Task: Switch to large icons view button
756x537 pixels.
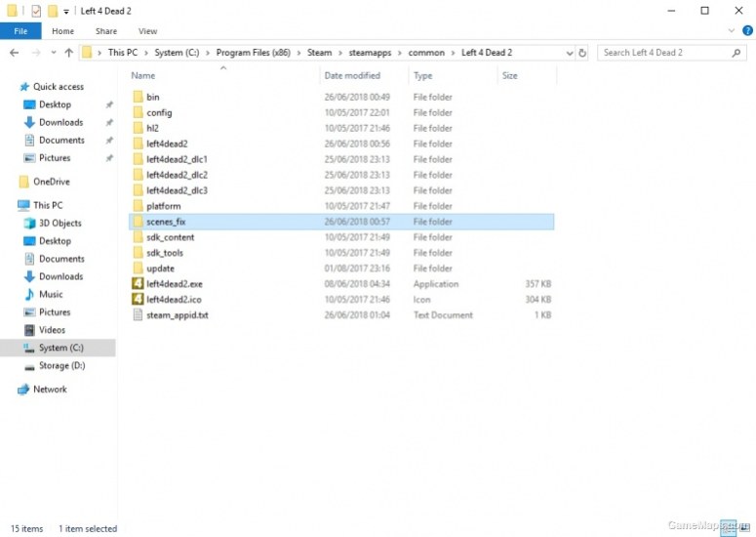Action: [x=744, y=527]
